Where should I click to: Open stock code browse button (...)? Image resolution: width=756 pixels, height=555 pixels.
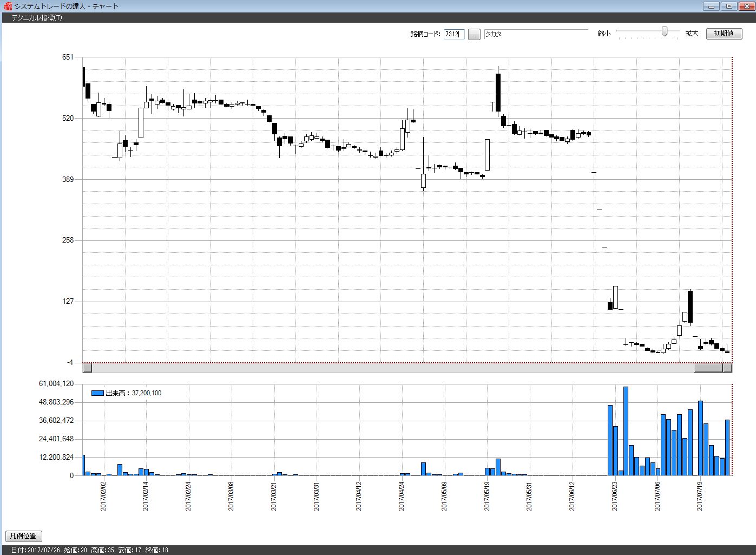[x=474, y=34]
